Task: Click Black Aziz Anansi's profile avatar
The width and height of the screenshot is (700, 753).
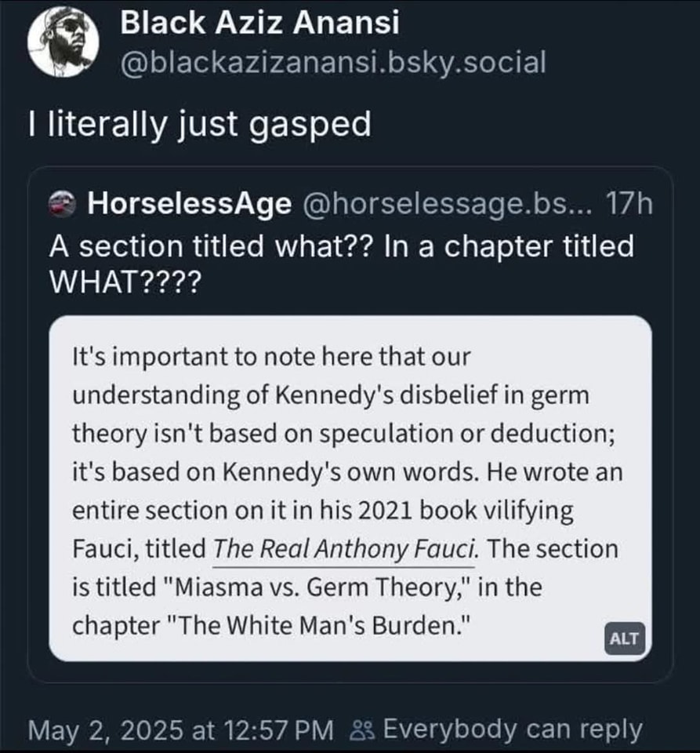Action: coord(63,45)
